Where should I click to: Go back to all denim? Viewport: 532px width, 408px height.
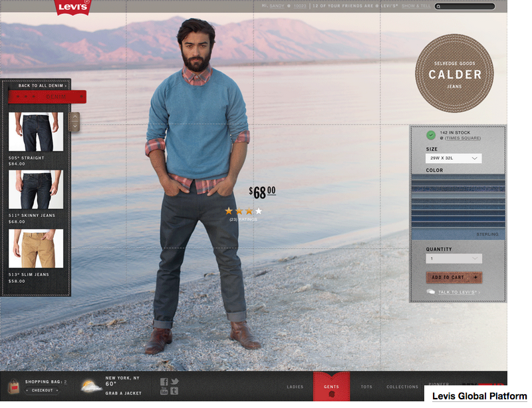[x=43, y=86]
